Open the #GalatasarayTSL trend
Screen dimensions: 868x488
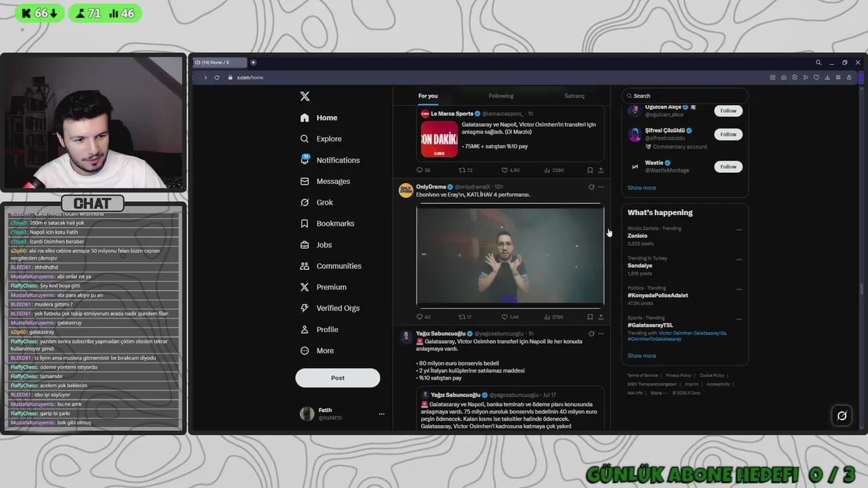click(x=650, y=325)
